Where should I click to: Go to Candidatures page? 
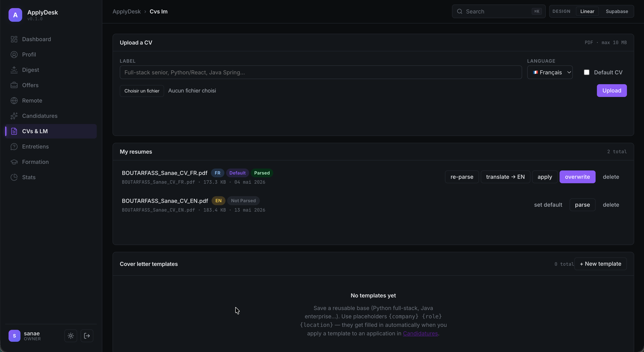click(51, 116)
